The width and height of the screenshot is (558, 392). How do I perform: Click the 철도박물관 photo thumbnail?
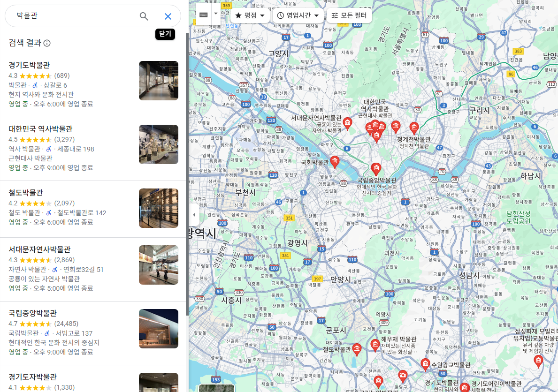(158, 208)
